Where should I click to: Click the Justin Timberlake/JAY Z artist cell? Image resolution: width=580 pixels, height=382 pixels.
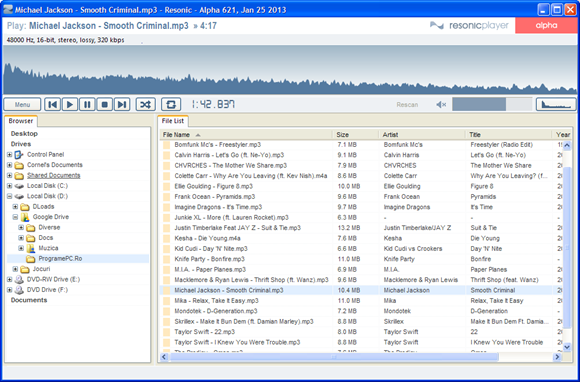pos(417,228)
